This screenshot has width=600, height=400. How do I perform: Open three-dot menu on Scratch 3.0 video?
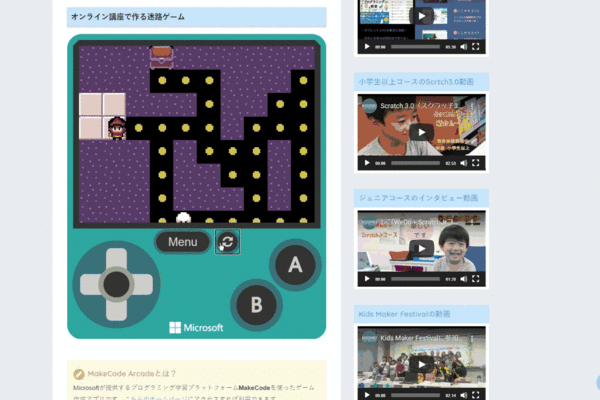point(472,106)
